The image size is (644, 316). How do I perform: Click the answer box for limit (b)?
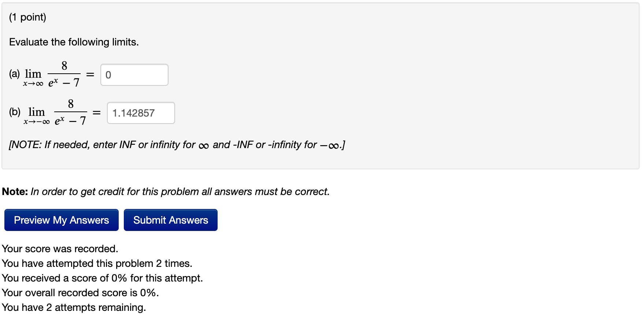click(141, 113)
